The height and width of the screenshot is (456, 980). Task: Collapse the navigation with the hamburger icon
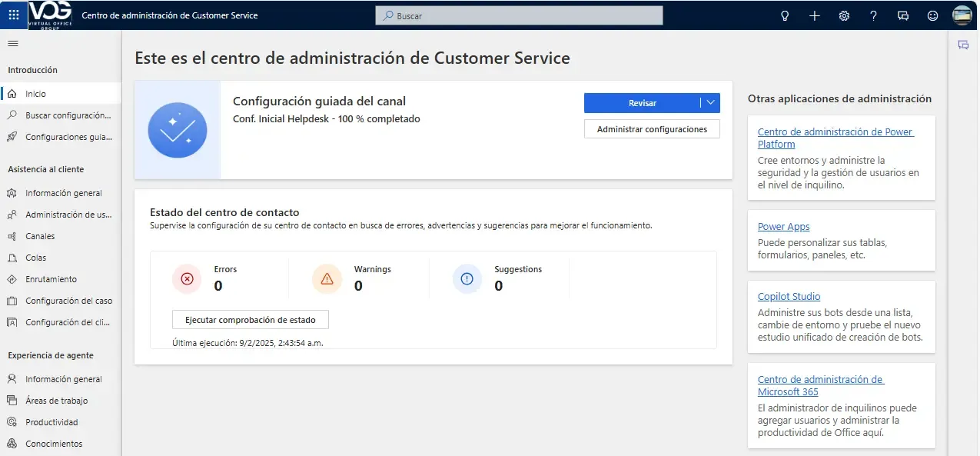coord(12,43)
